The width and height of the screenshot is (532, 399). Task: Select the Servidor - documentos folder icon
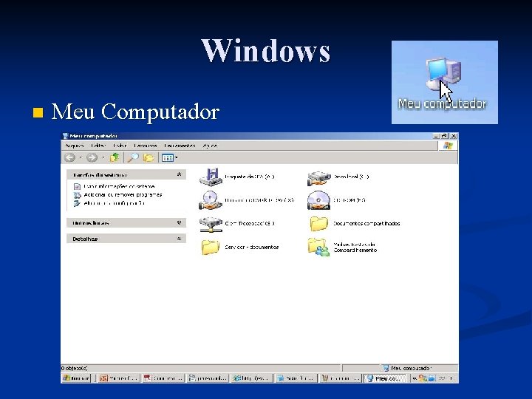[x=211, y=248]
